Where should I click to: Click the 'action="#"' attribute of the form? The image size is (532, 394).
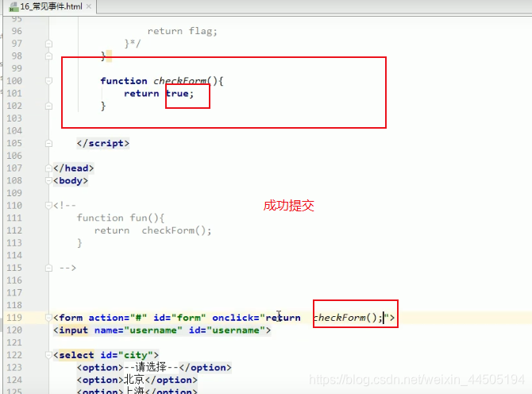pos(118,318)
